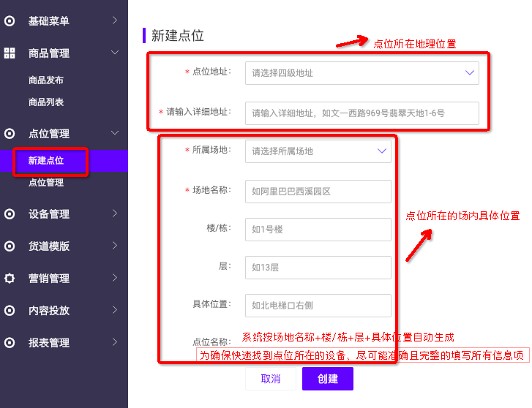Click the 点位管理 circle icon in sidebar
The image size is (532, 408).
[10, 134]
